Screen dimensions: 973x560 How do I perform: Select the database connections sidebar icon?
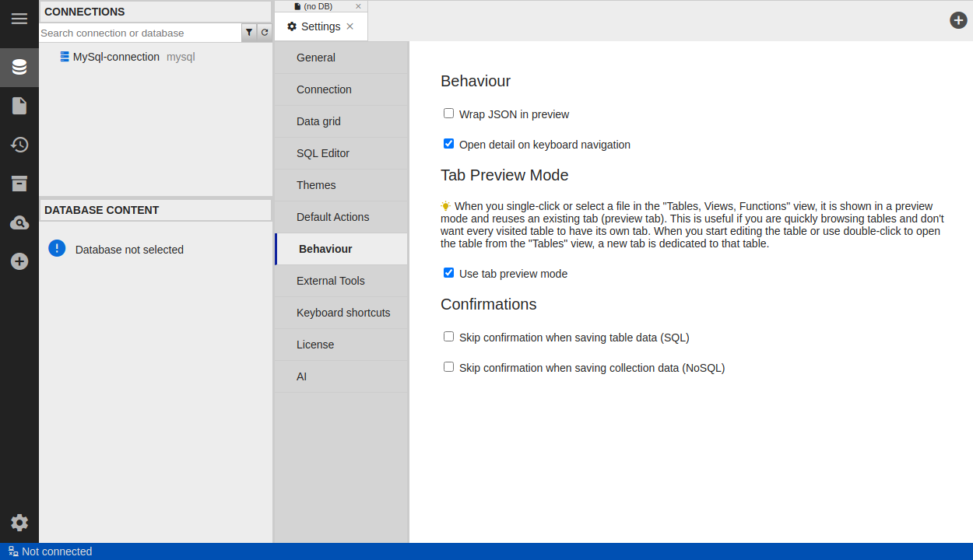pos(19,67)
